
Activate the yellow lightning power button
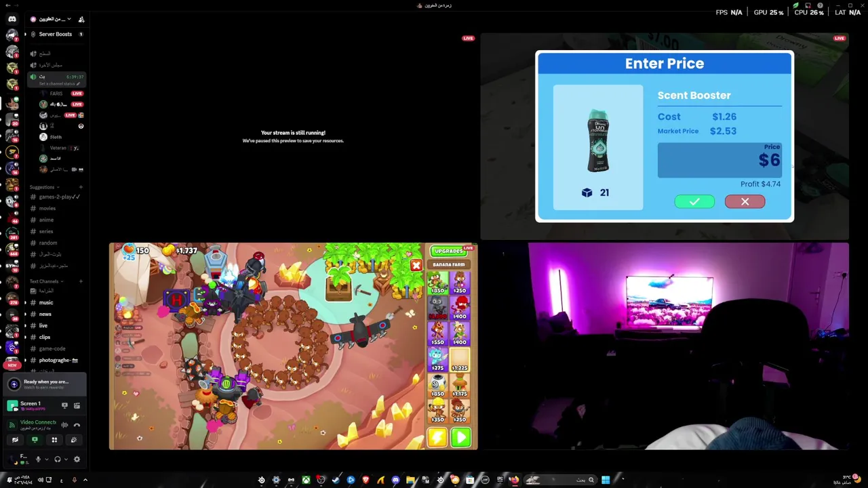437,437
